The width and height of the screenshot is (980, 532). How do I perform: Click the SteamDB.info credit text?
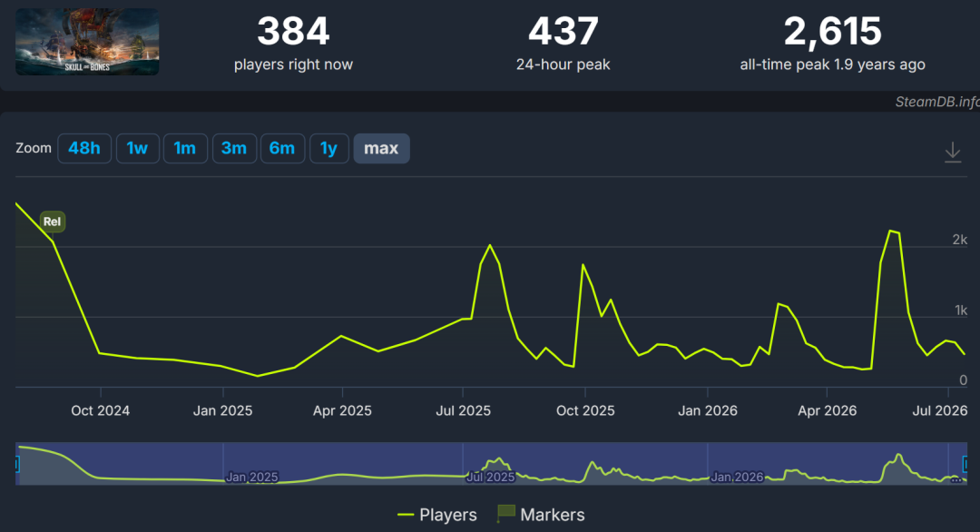coord(937,102)
